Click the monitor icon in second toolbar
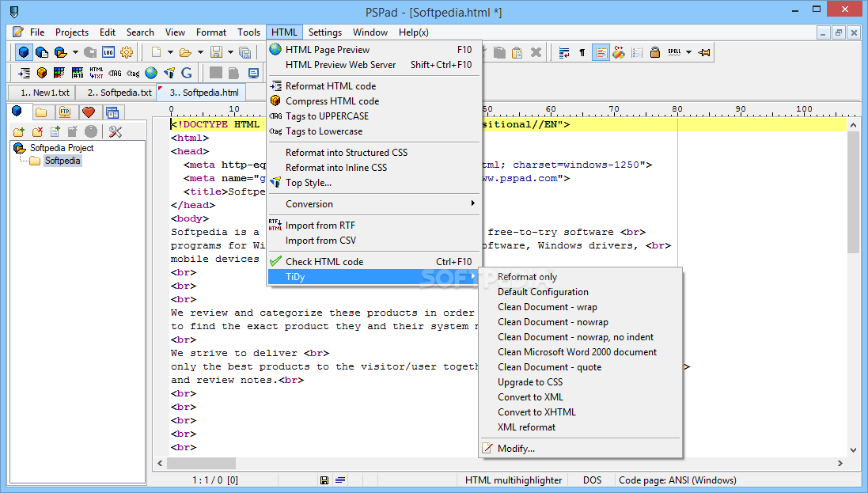This screenshot has height=493, width=868. click(x=253, y=73)
